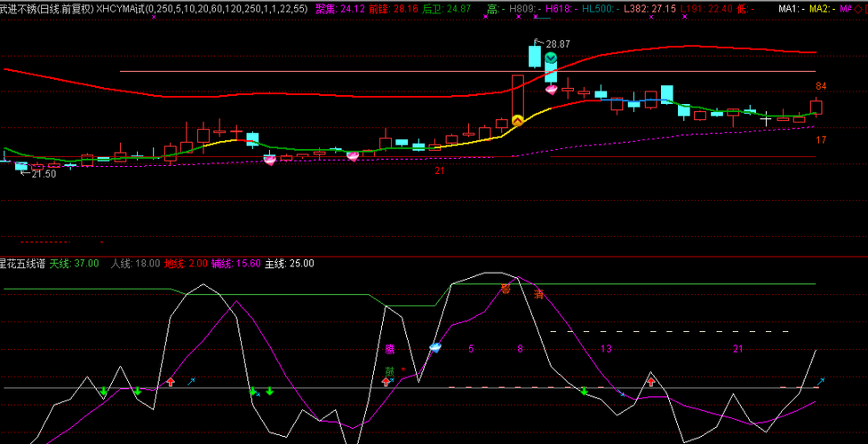This screenshot has width=868, height=444.
Task: Select the L382 27.15 level readout
Action: click(649, 8)
